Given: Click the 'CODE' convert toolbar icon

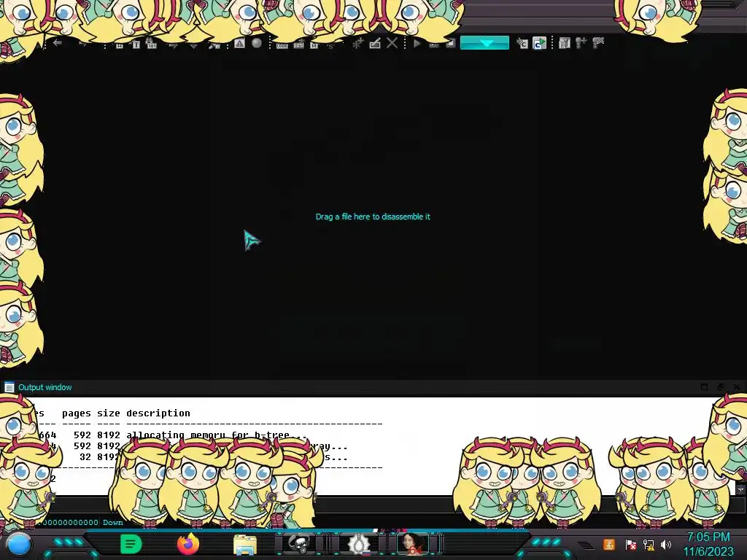Looking at the screenshot, I should coord(282,44).
